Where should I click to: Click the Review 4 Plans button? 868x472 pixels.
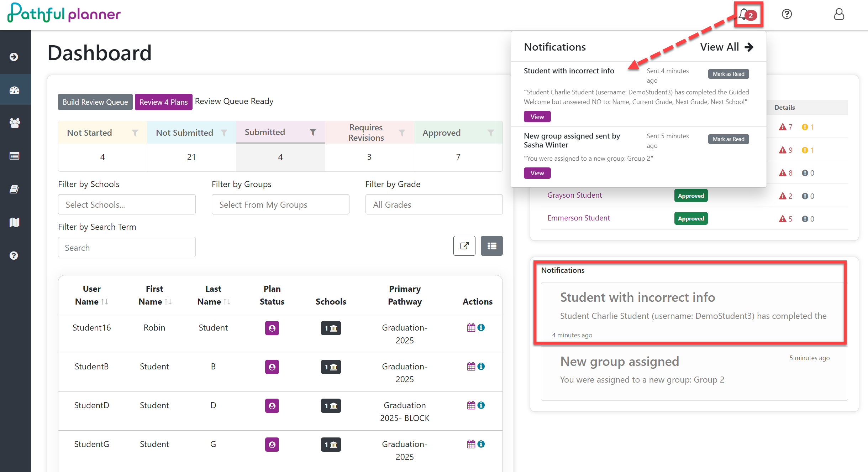click(164, 102)
